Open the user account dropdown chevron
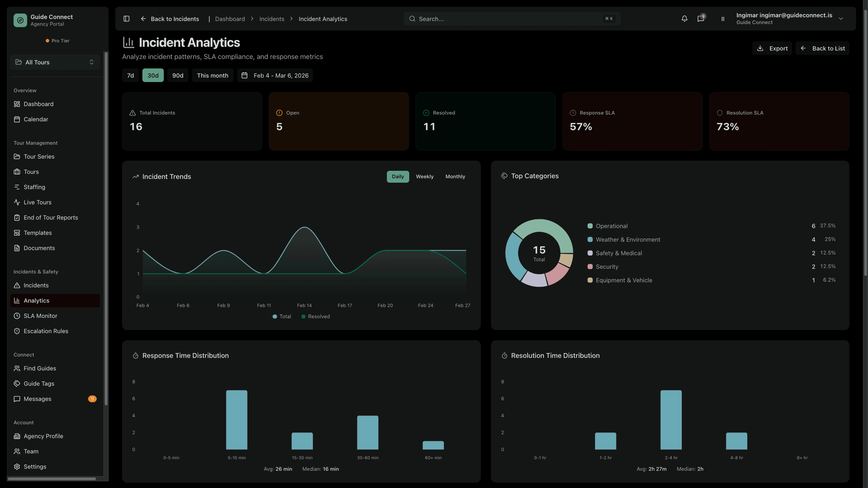 (841, 19)
